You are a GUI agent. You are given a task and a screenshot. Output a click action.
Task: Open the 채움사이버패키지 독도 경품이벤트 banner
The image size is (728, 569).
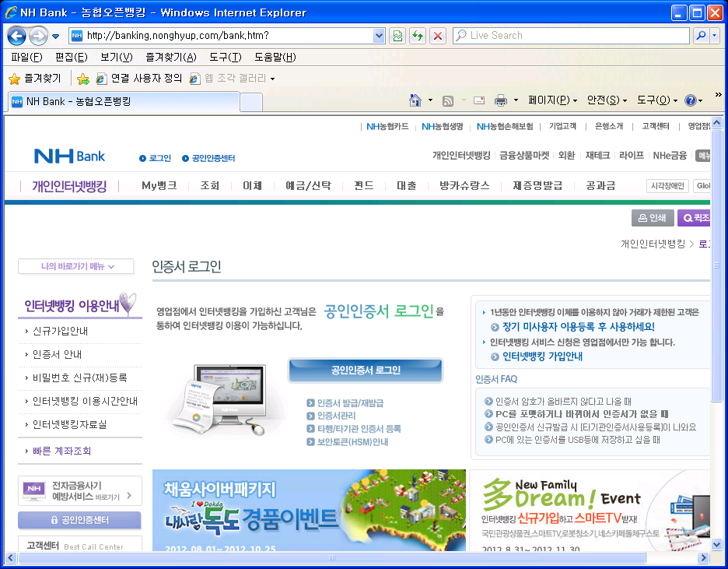(309, 510)
